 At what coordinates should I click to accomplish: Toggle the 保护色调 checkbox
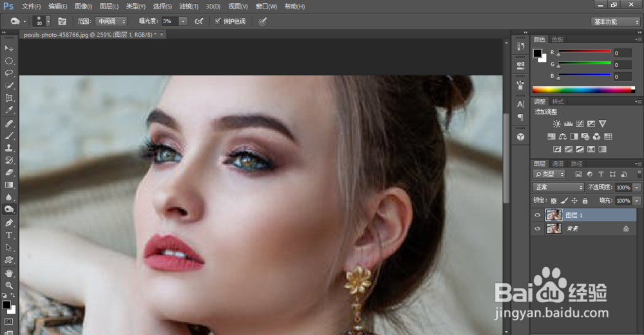[x=218, y=21]
